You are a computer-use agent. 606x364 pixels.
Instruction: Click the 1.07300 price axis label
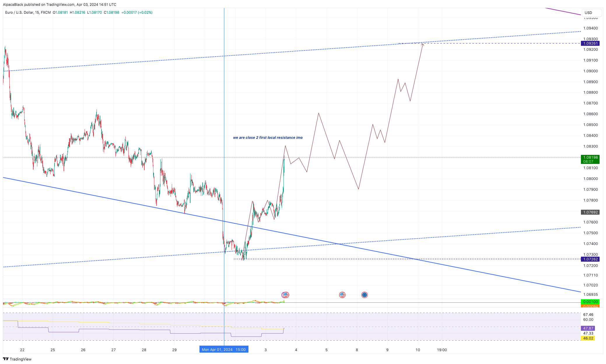click(591, 255)
